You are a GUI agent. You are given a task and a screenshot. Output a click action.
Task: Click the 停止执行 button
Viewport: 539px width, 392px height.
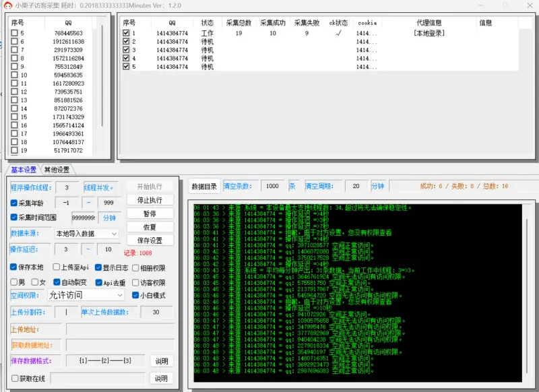point(150,200)
